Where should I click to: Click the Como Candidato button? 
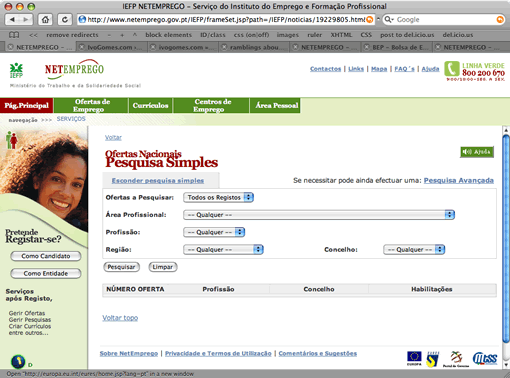click(46, 256)
